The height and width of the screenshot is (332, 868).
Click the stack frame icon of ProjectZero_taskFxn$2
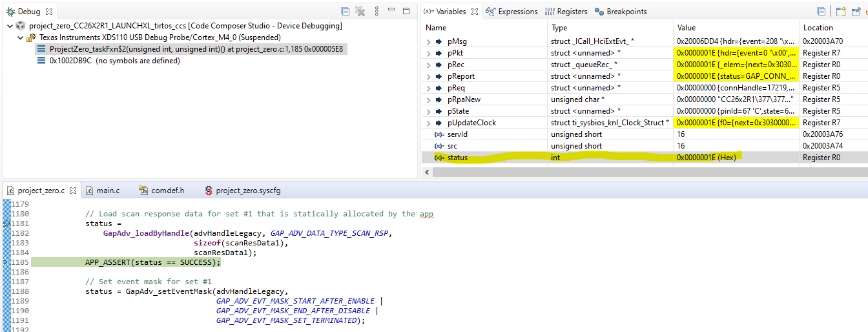42,49
